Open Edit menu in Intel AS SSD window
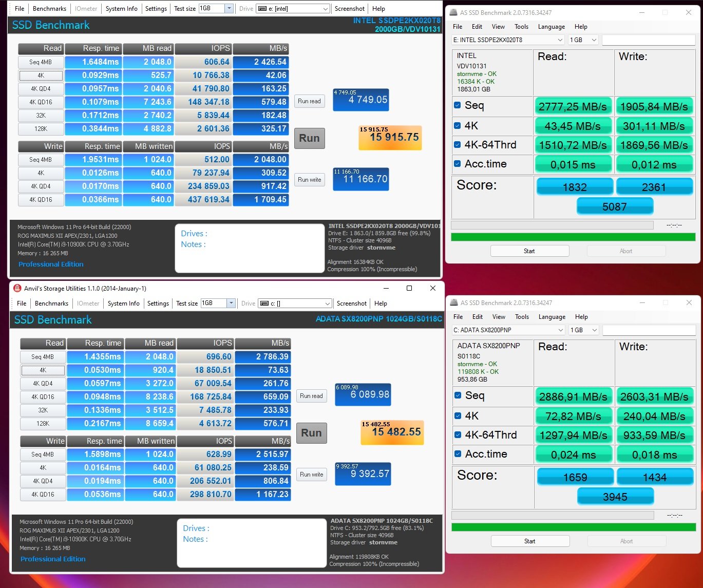This screenshot has width=703, height=588. point(477,27)
